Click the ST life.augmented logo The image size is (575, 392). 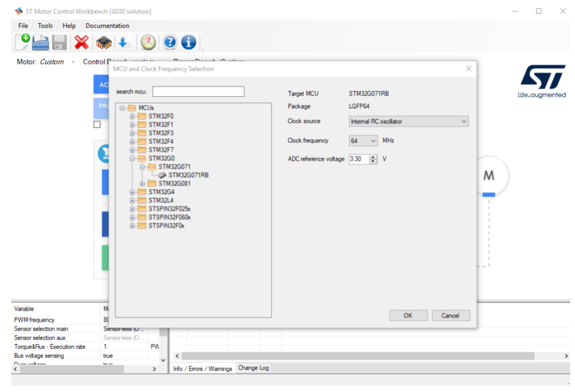(x=542, y=81)
